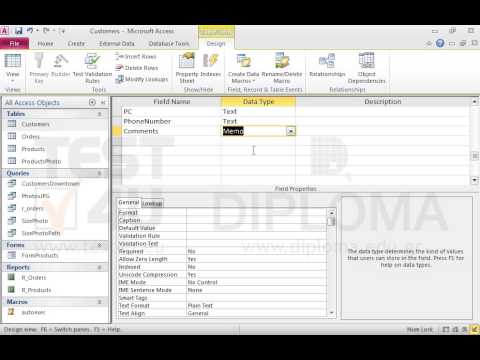Click the Field Properties scrollbar up arrow
The height and width of the screenshot is (360, 480).
331,213
